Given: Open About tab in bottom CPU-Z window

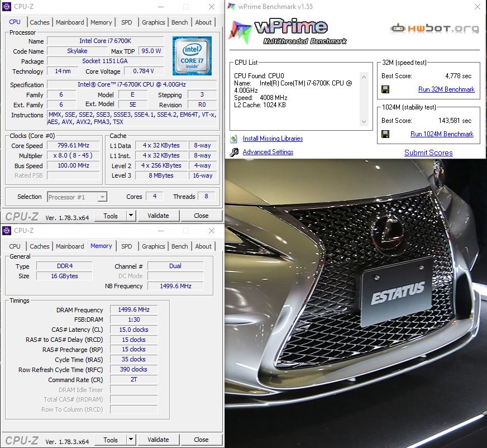Looking at the screenshot, I should click(203, 246).
